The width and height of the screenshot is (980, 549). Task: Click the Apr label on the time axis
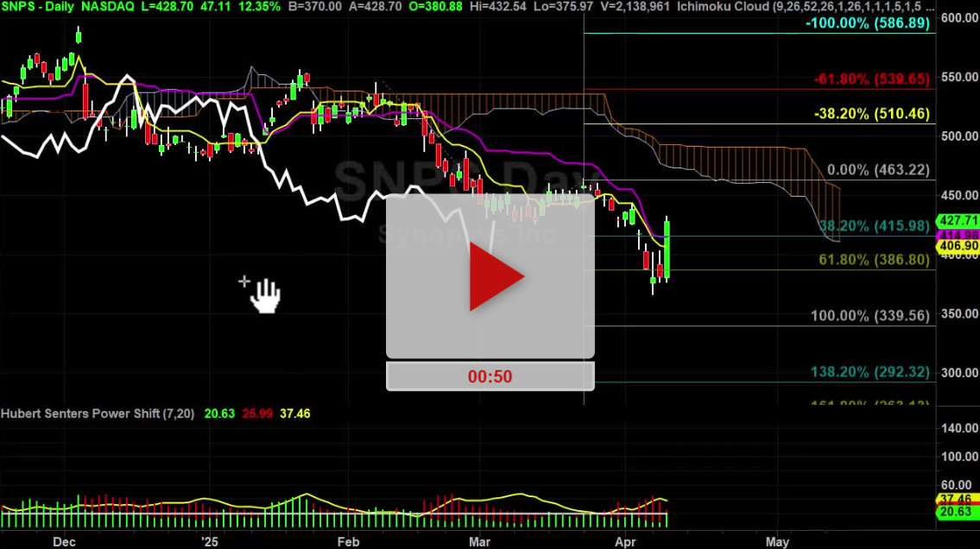626,541
